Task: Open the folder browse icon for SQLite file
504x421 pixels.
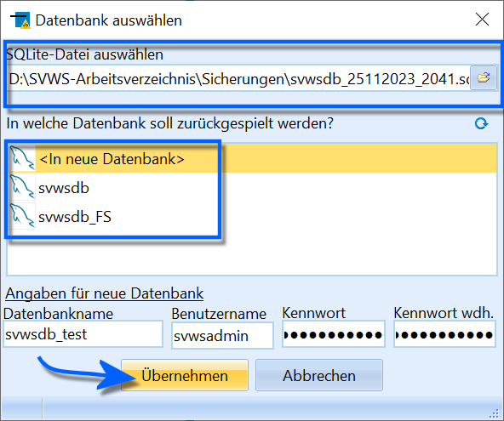Action: point(484,78)
